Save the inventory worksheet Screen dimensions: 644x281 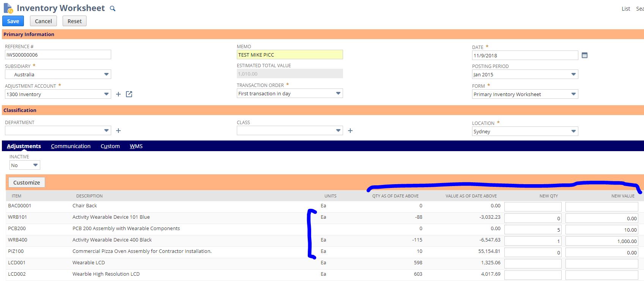coord(13,21)
